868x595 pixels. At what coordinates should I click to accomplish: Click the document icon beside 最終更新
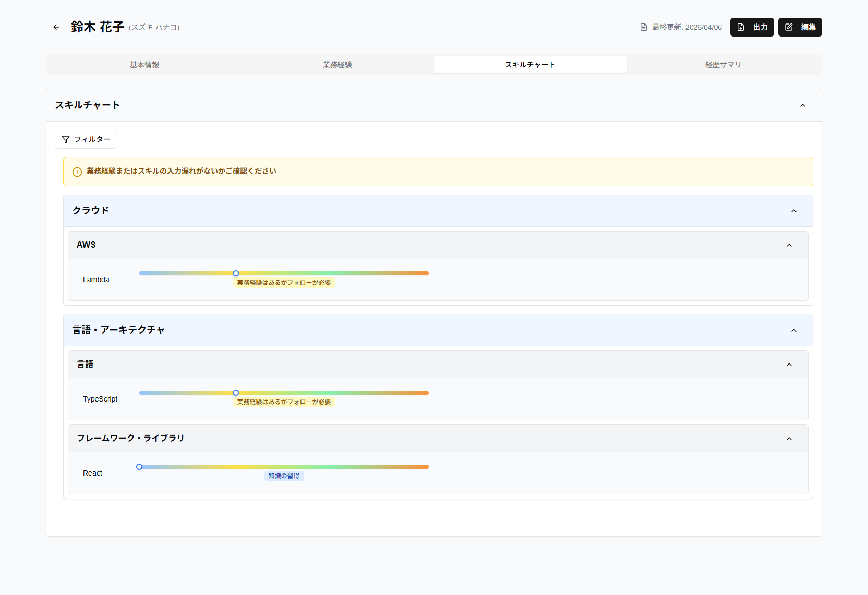point(644,27)
